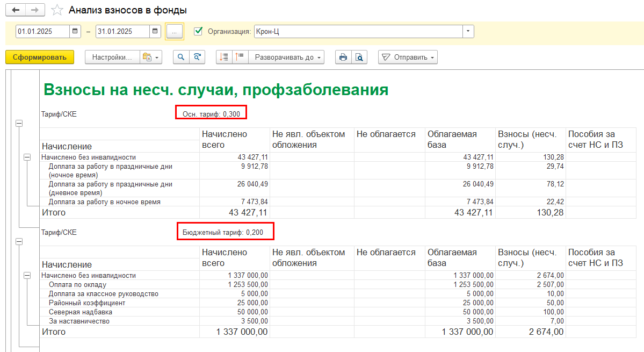Collapse the Бюджетный тариф 0,200 group
Image resolution: width=644 pixels, height=352 pixels.
pyautogui.click(x=19, y=242)
